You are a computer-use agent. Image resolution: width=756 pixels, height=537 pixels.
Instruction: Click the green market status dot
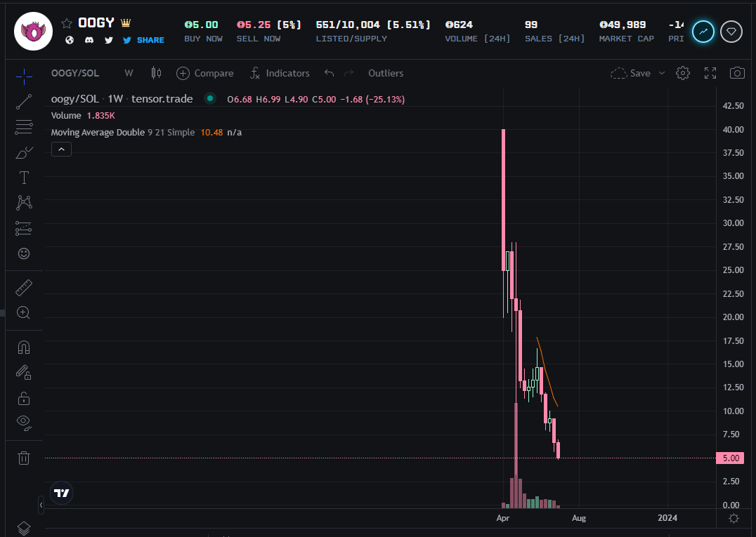210,99
